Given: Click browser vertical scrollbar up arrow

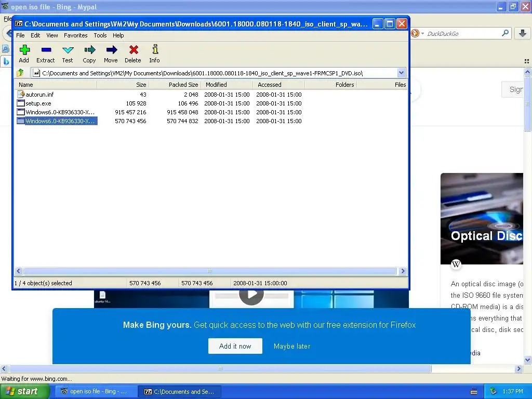Looking at the screenshot, I should pos(527,72).
